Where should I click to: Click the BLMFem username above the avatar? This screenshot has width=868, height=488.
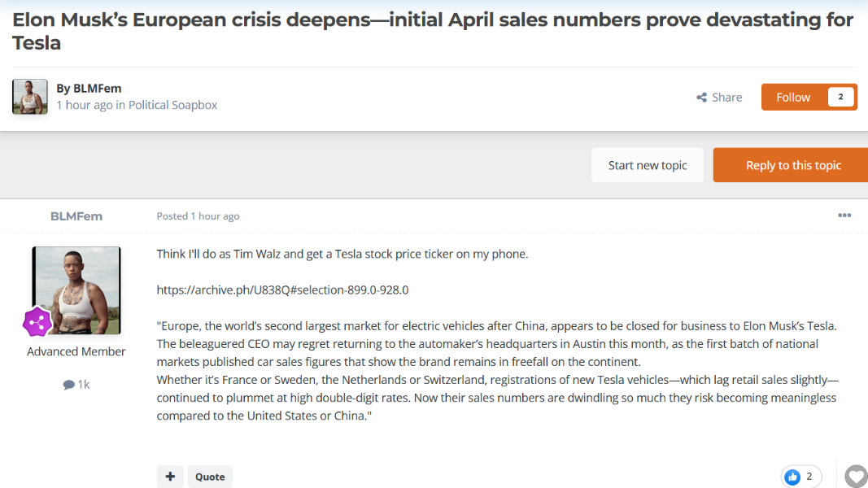tap(76, 216)
